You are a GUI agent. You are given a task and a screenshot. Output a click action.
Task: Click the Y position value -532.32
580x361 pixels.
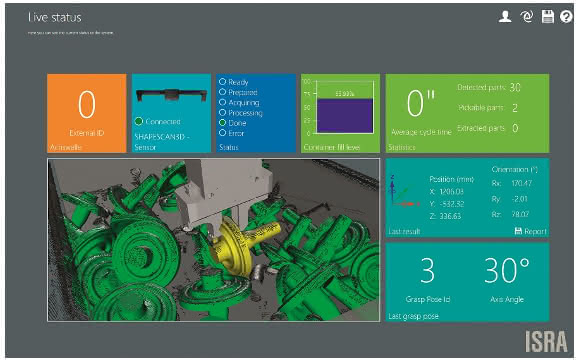452,204
